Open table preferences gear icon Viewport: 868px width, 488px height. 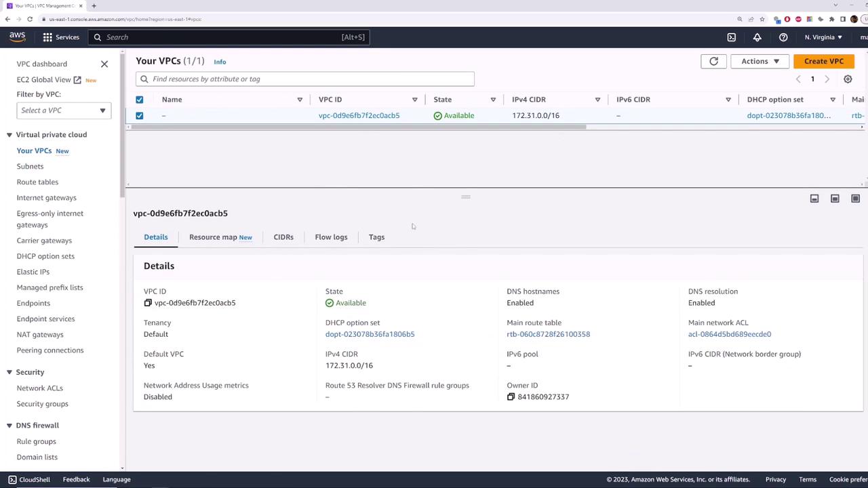coord(848,79)
